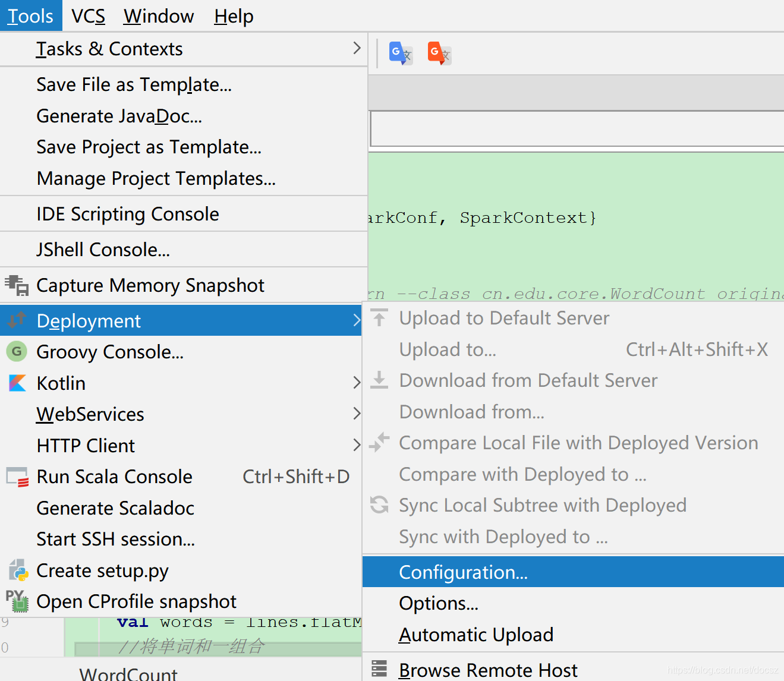This screenshot has width=784, height=681.
Task: Select the Deployment menu entry
Action: 181,320
